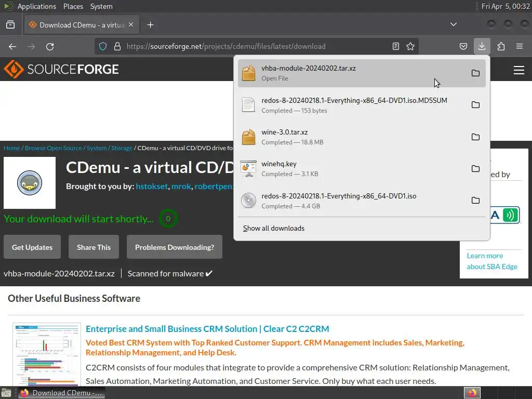
Task: Go back to the previous page
Action: pos(12,46)
